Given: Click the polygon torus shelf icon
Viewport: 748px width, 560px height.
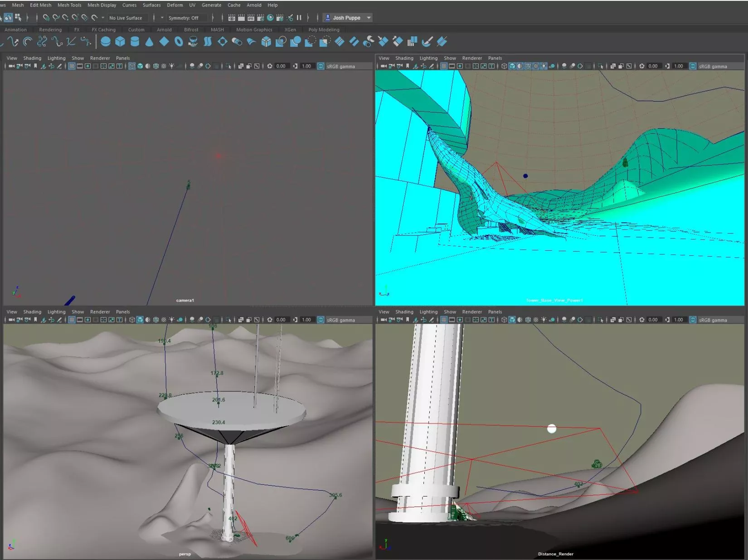Looking at the screenshot, I should click(x=179, y=42).
